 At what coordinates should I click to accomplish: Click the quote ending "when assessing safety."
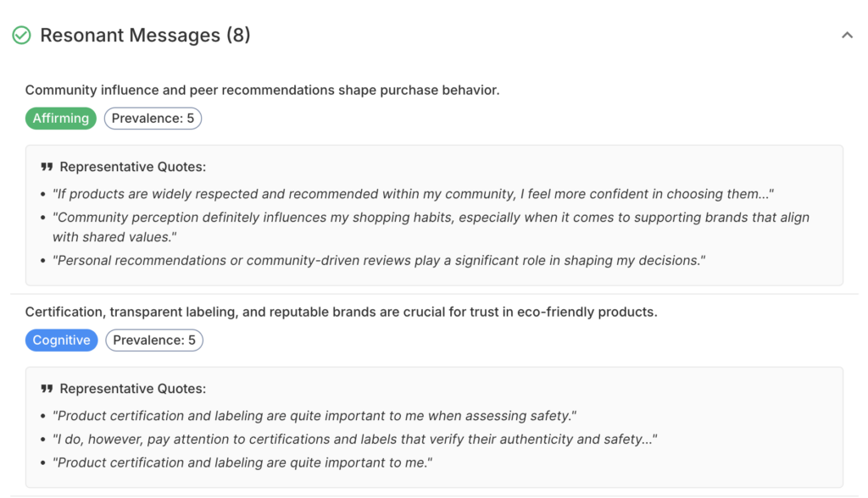pyautogui.click(x=314, y=416)
